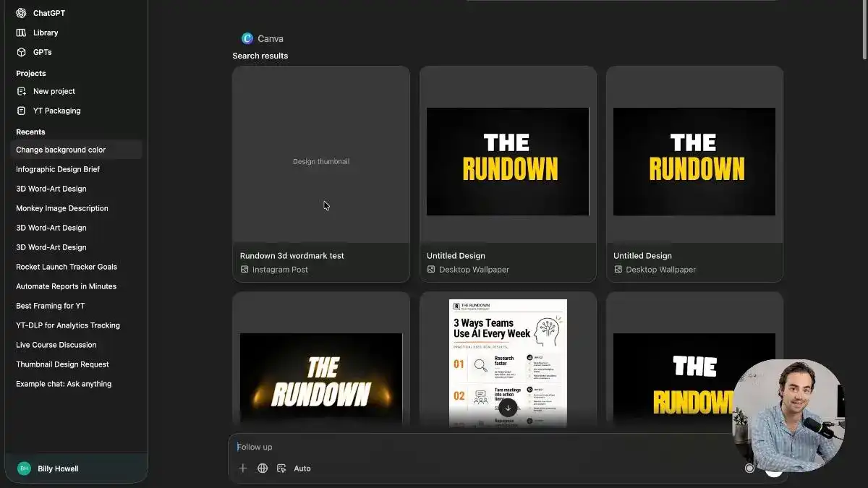Image resolution: width=868 pixels, height=488 pixels.
Task: Click the Rundown 3d wordmark test title
Action: [x=292, y=256]
